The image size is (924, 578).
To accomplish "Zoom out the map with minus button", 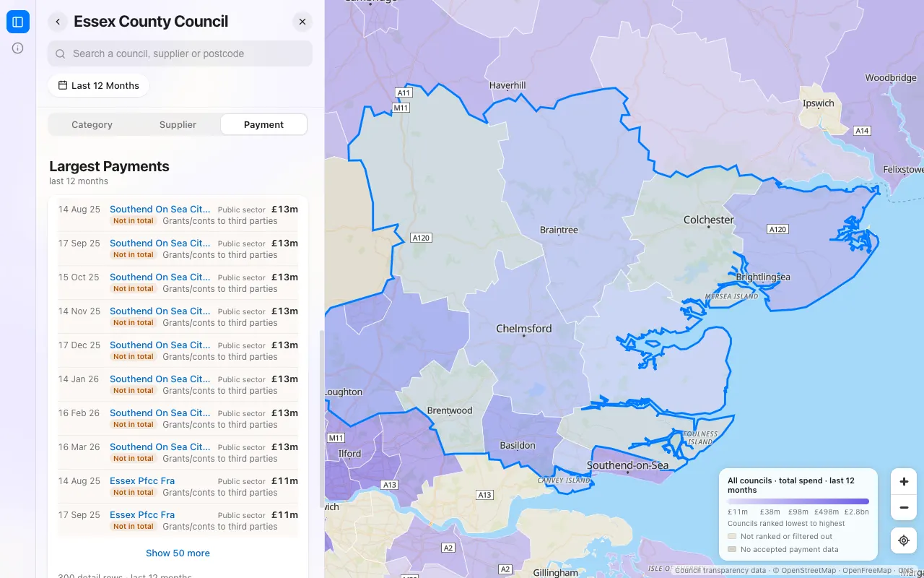I will point(904,507).
